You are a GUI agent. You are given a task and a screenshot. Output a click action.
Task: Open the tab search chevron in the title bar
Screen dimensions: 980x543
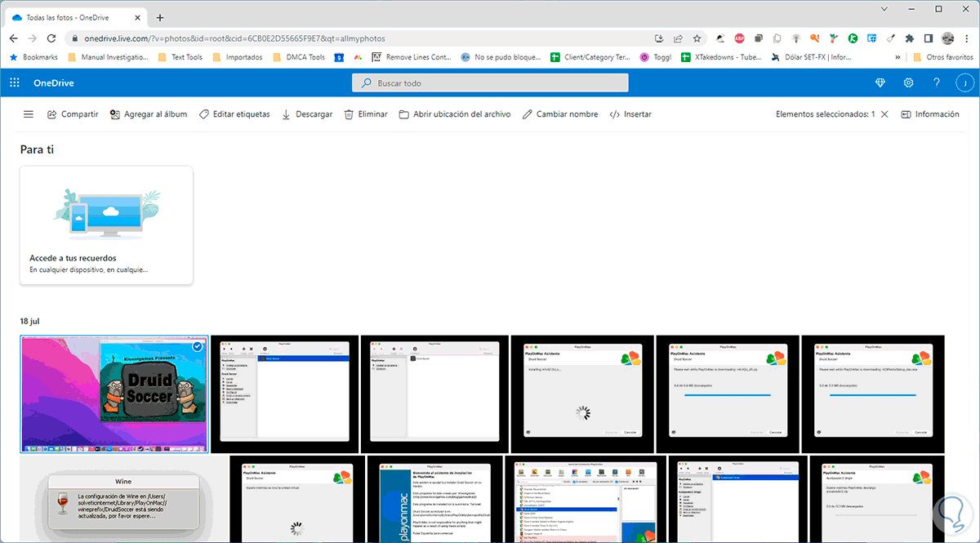click(x=884, y=8)
